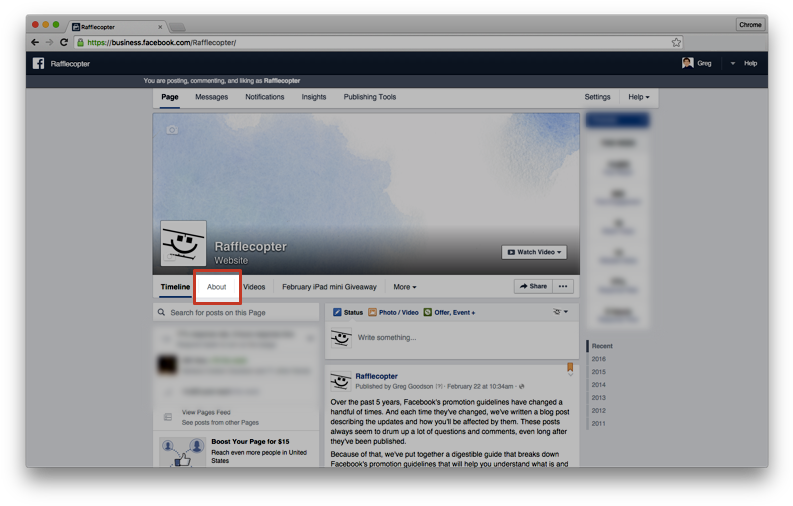
Task: Open the Messages tab
Action: (x=211, y=97)
